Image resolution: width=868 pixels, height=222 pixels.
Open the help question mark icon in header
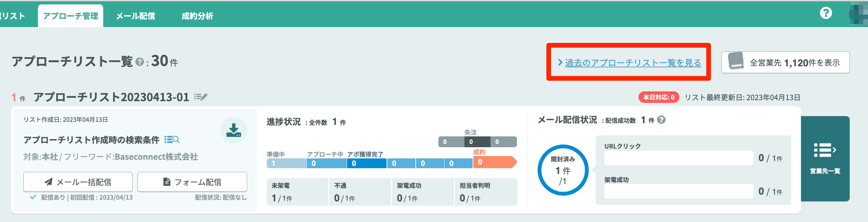click(826, 13)
